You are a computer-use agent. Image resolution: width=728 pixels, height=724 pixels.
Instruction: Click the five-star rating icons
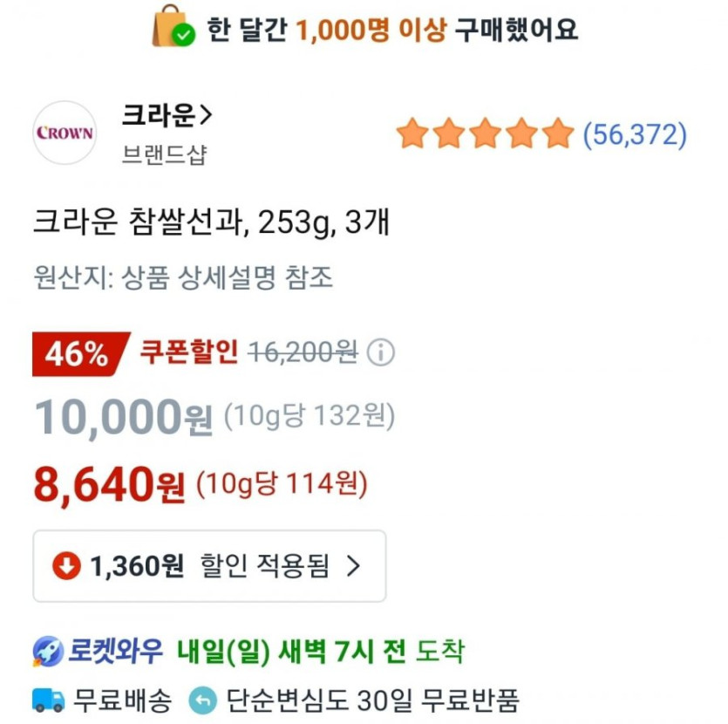pos(484,134)
